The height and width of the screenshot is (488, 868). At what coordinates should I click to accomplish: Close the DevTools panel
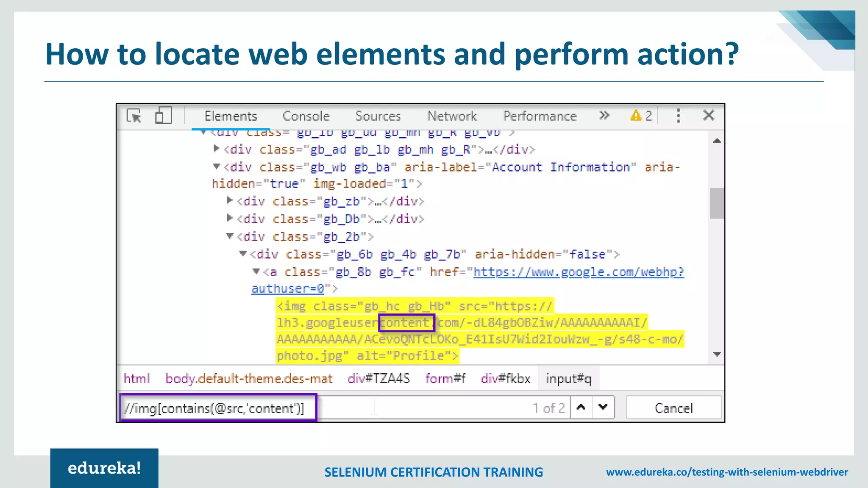point(709,115)
